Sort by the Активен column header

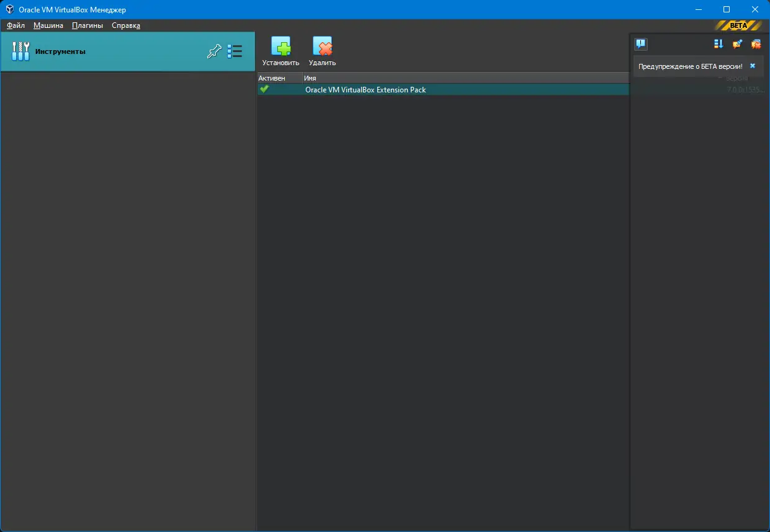pyautogui.click(x=280, y=78)
